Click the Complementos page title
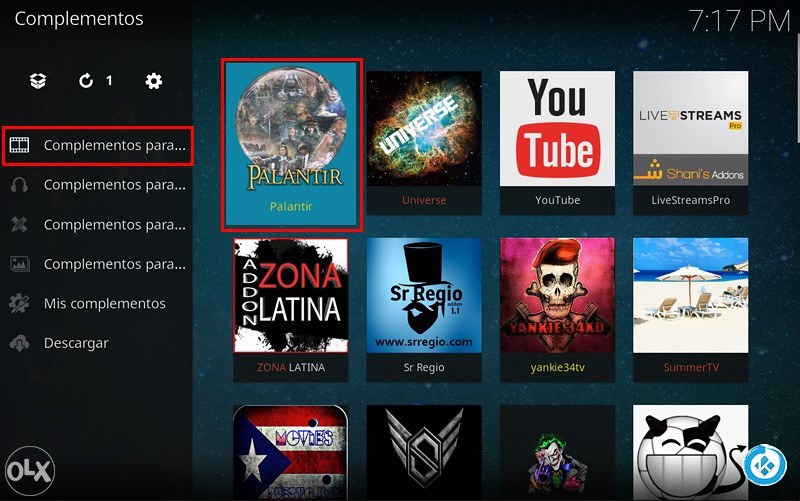 click(x=79, y=19)
